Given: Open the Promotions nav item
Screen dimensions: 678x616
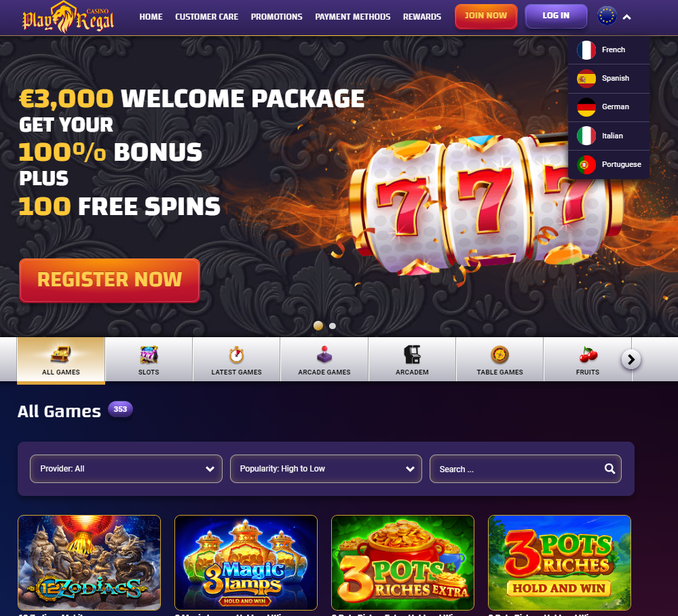Looking at the screenshot, I should (x=277, y=17).
